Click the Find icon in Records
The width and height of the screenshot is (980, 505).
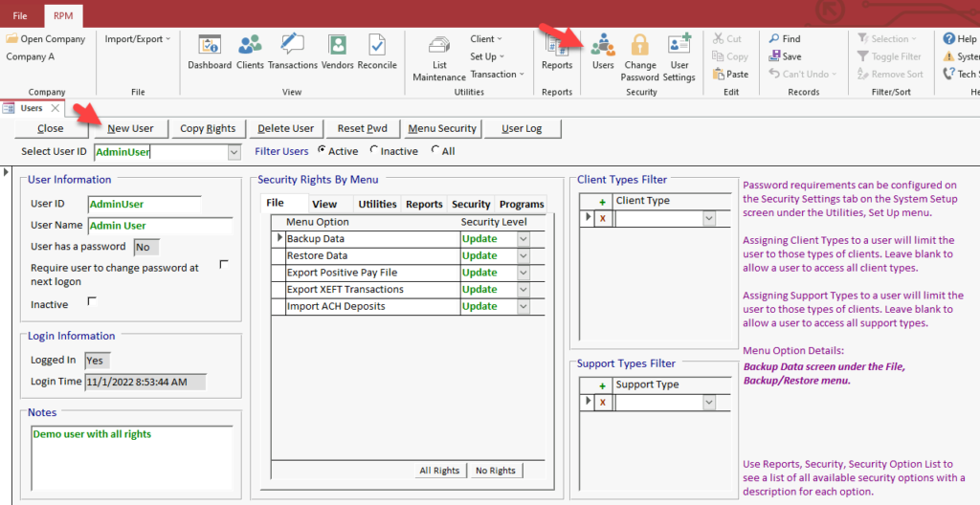click(x=773, y=39)
